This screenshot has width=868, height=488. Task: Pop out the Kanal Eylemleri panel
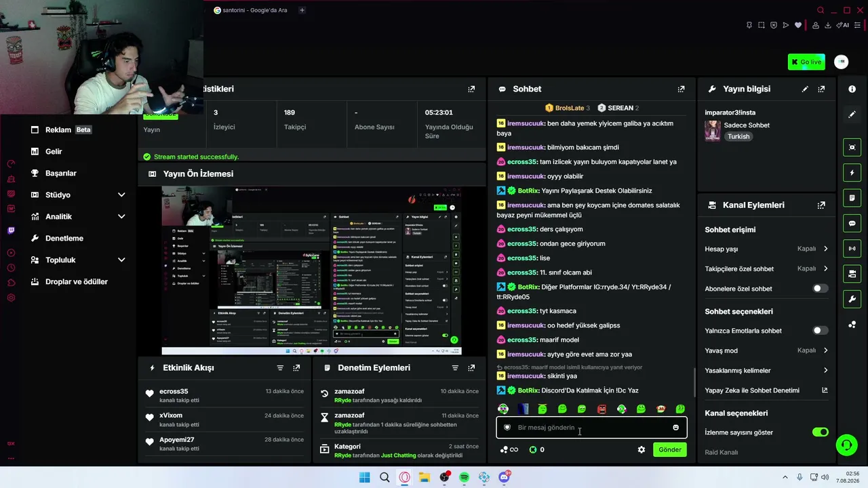pos(821,205)
